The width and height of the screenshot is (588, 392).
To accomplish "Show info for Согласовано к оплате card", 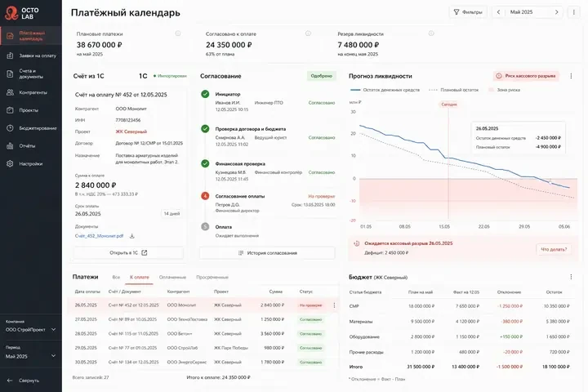I will 308,33.
